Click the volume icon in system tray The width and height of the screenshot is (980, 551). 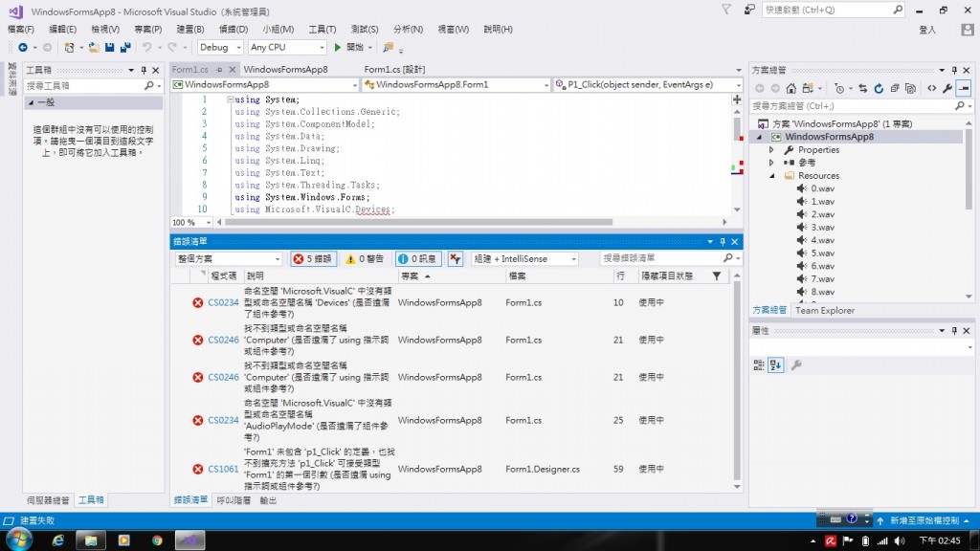900,541
